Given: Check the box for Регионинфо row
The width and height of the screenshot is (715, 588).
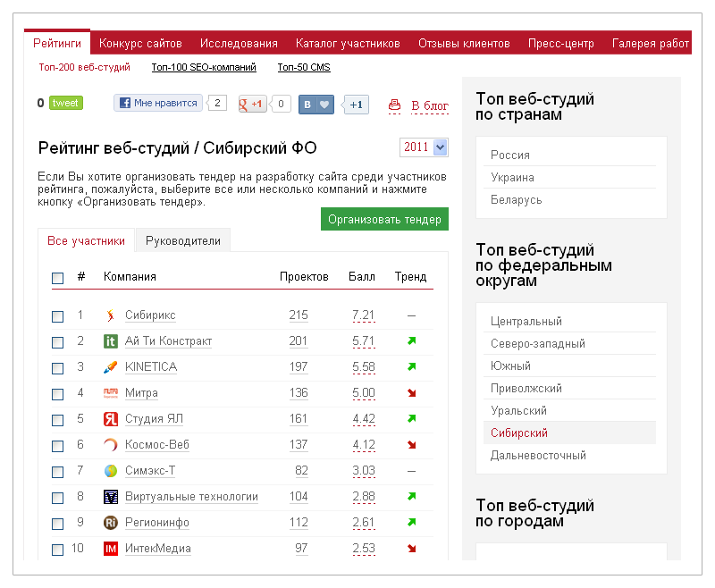Looking at the screenshot, I should point(57,524).
